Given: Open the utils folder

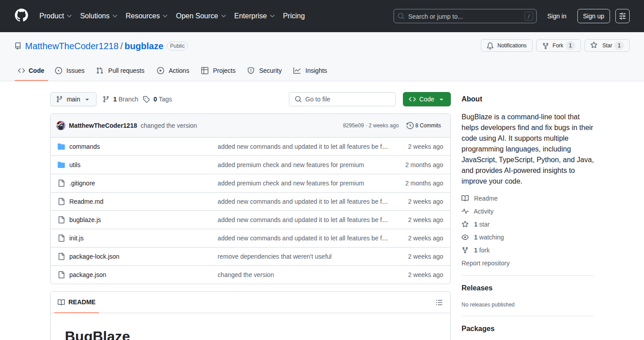Looking at the screenshot, I should (75, 165).
